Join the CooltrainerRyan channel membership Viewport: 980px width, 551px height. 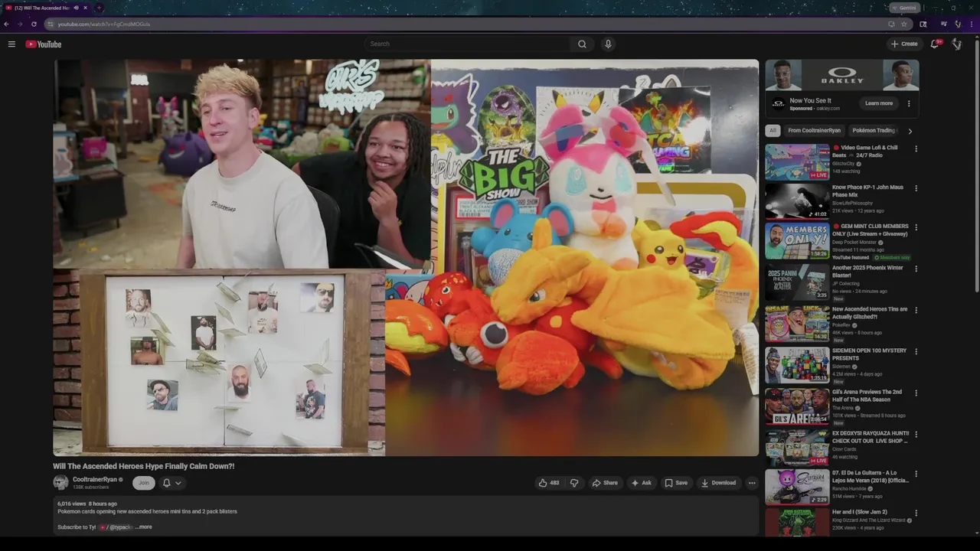coord(143,483)
